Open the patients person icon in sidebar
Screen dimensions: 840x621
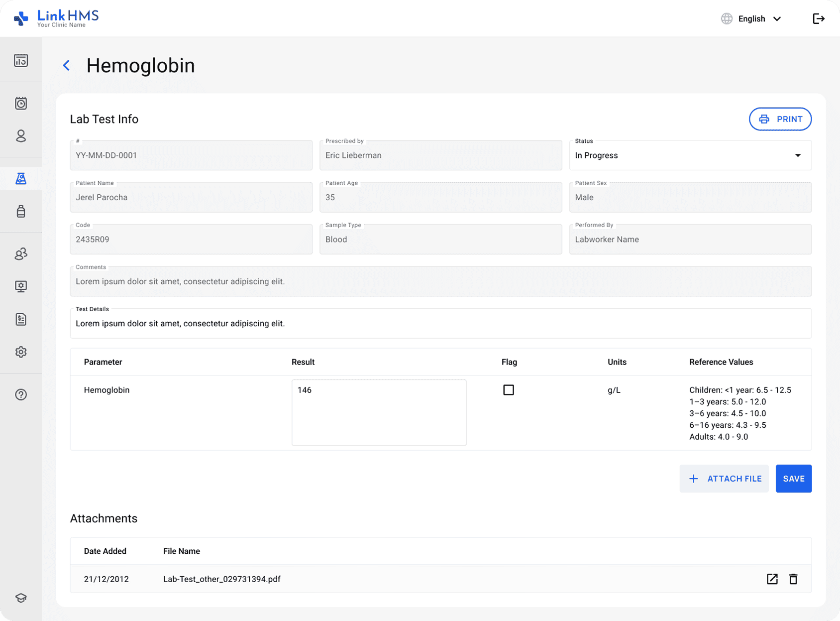[x=21, y=136]
